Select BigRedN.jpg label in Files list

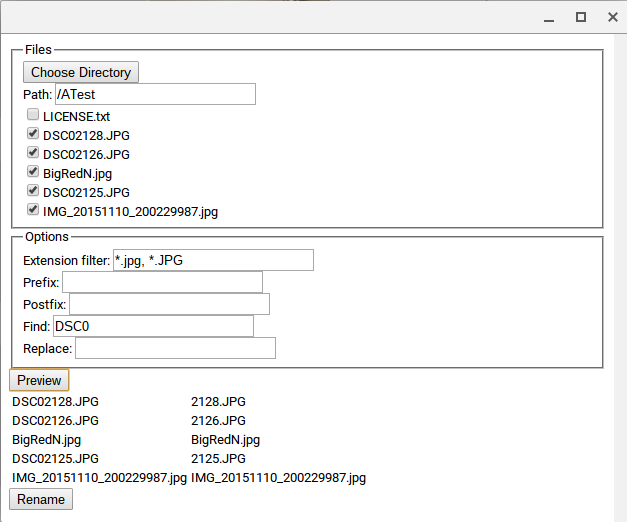click(x=78, y=174)
